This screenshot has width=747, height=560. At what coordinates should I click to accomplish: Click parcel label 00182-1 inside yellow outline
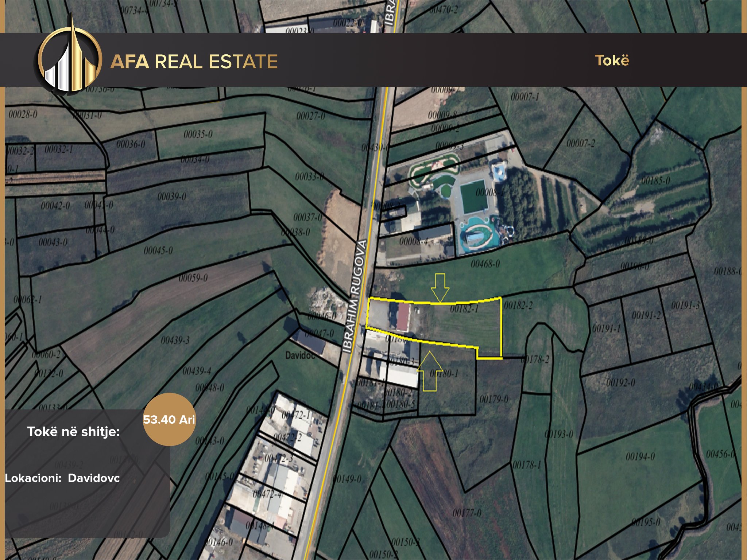point(464,309)
